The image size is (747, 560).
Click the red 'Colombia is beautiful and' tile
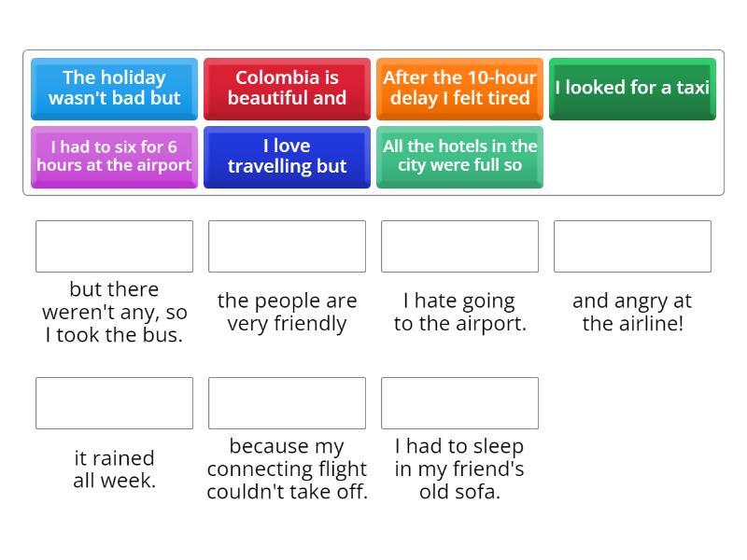(x=287, y=89)
